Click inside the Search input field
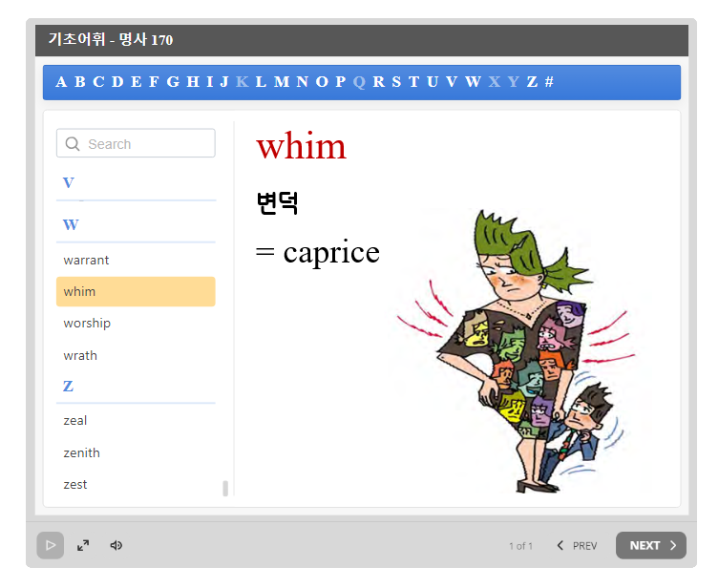This screenshot has height=588, width=719. coord(148,144)
